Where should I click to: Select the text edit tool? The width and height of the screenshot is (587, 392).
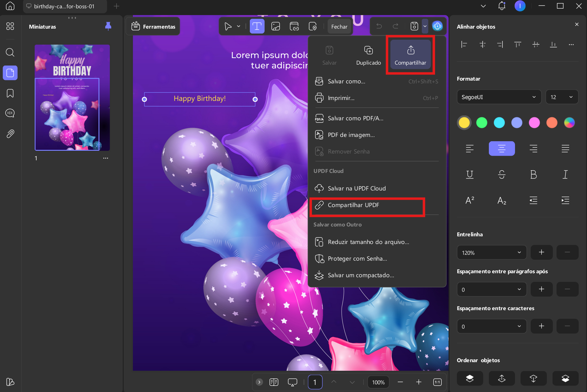click(x=257, y=26)
